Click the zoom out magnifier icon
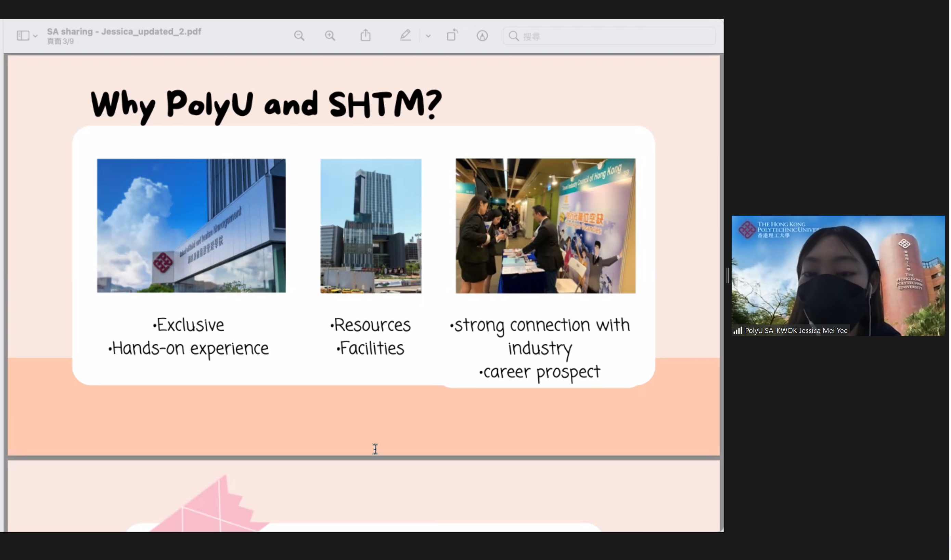Viewport: 951px width, 560px height. point(299,36)
